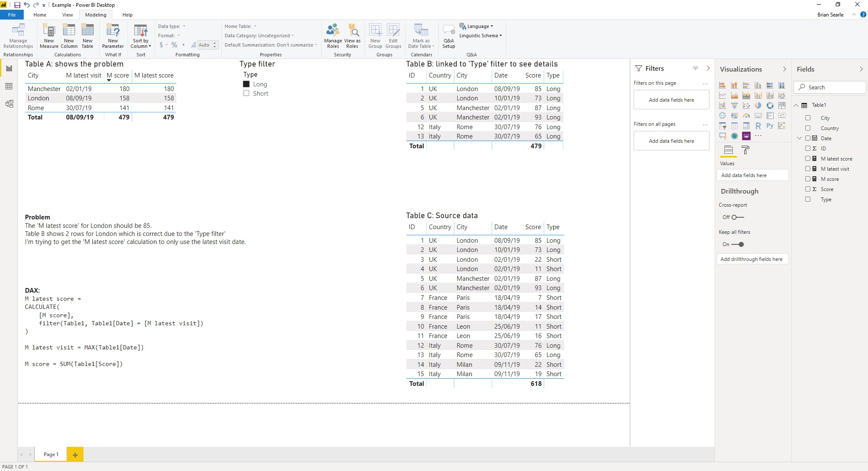Open the Page 1 tab
Viewport: 868px width, 471px height.
click(51, 454)
